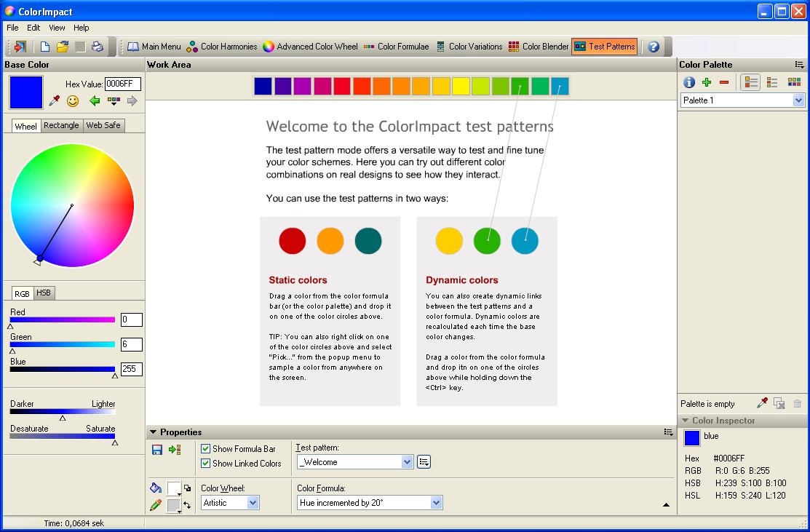810x532 pixels.
Task: Collapse the Properties panel triangle
Action: [x=153, y=432]
